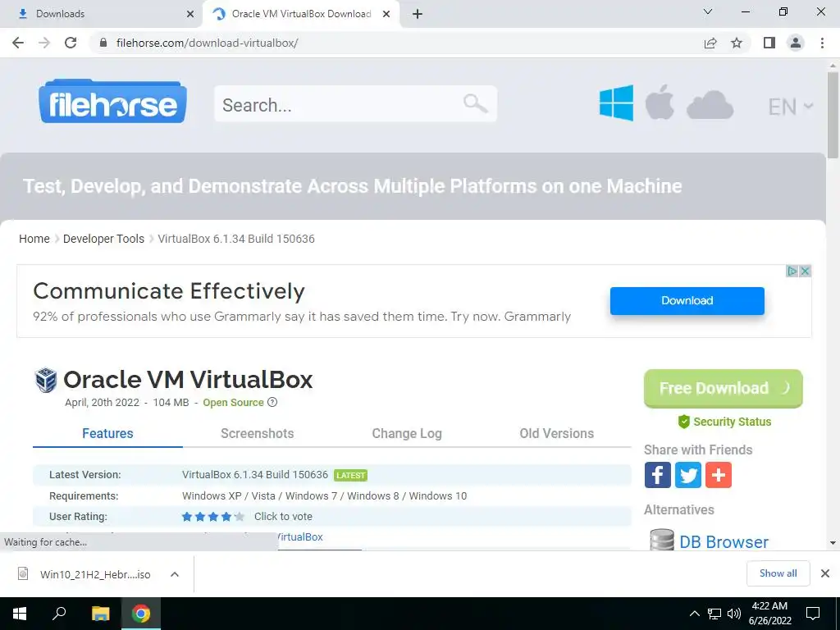Share on Facebook
This screenshot has height=630, width=840.
pos(657,475)
